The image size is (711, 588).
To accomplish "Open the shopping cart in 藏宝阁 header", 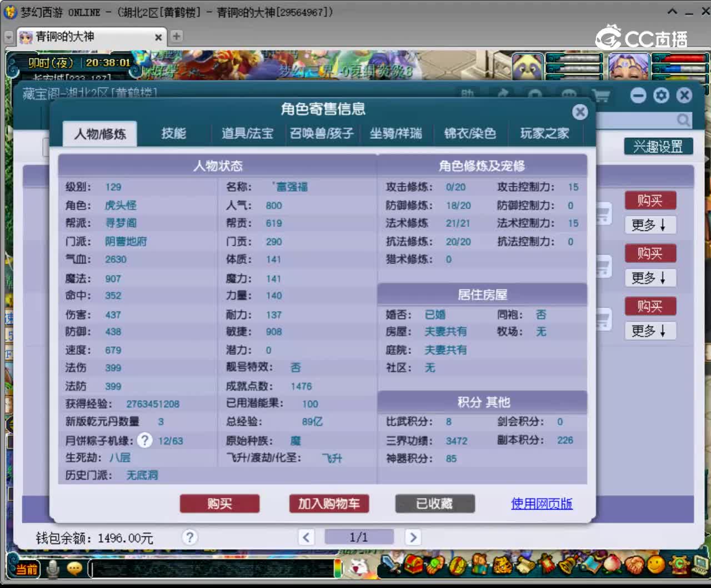I will point(600,96).
